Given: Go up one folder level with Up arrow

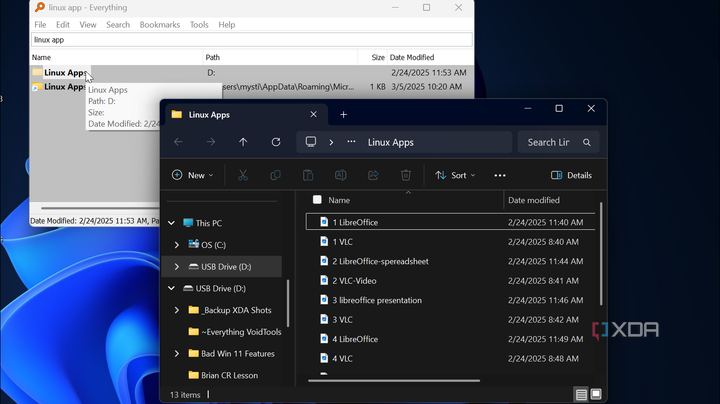Looking at the screenshot, I should pos(243,142).
